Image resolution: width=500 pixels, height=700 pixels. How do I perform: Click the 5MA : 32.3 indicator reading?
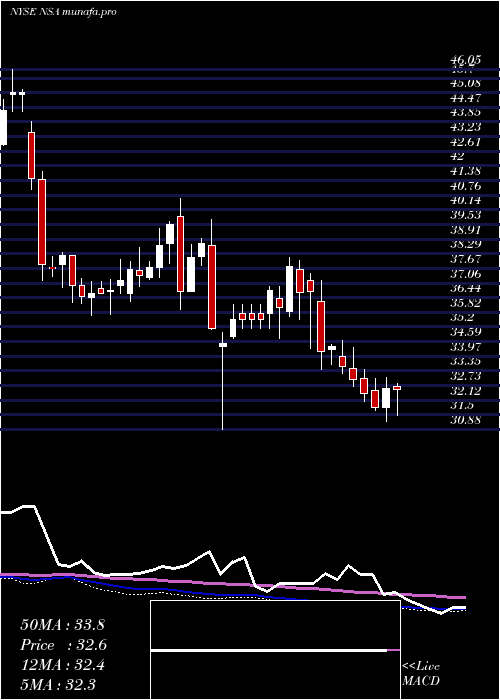tap(58, 684)
